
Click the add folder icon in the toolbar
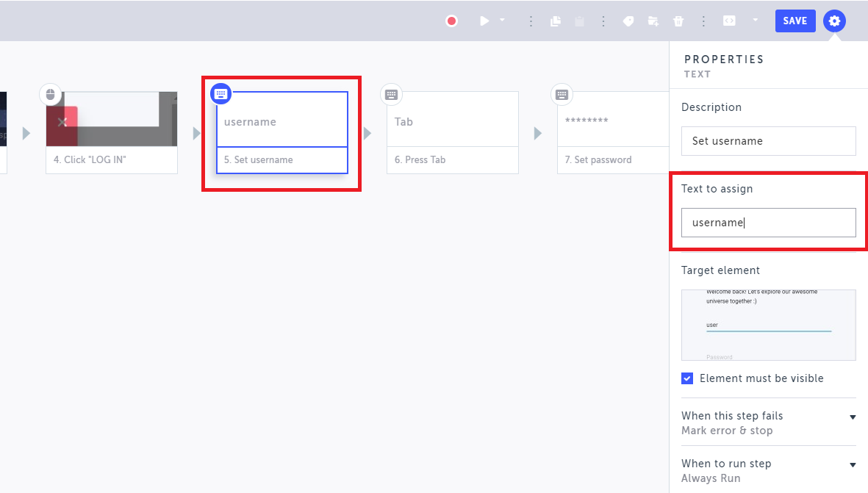(653, 21)
